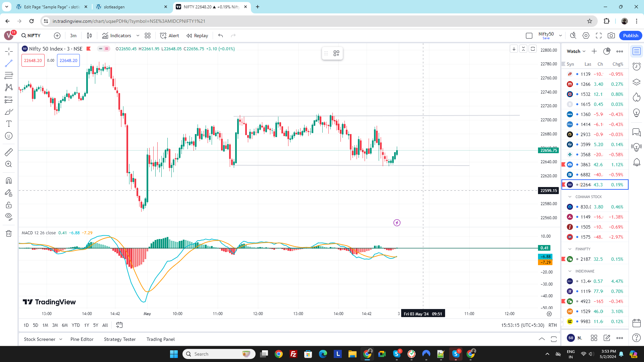Toggle the RTH session setting
Screen dimensions: 644x362
click(x=552, y=325)
